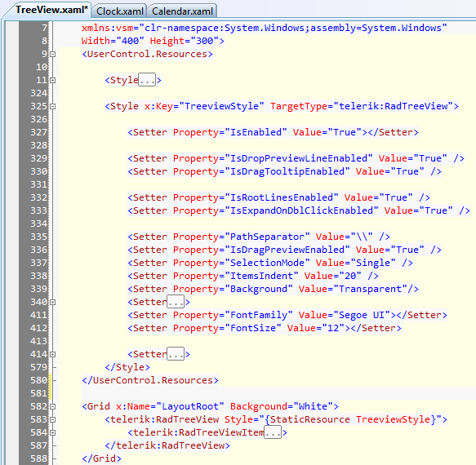Expand the collapsed Setter on line 340
This screenshot has height=465, width=476.
pos(53,302)
